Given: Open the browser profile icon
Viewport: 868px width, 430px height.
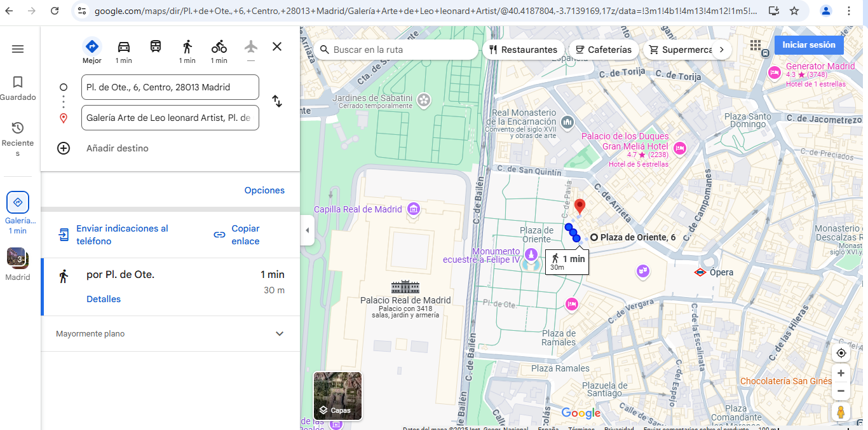Looking at the screenshot, I should click(x=826, y=11).
